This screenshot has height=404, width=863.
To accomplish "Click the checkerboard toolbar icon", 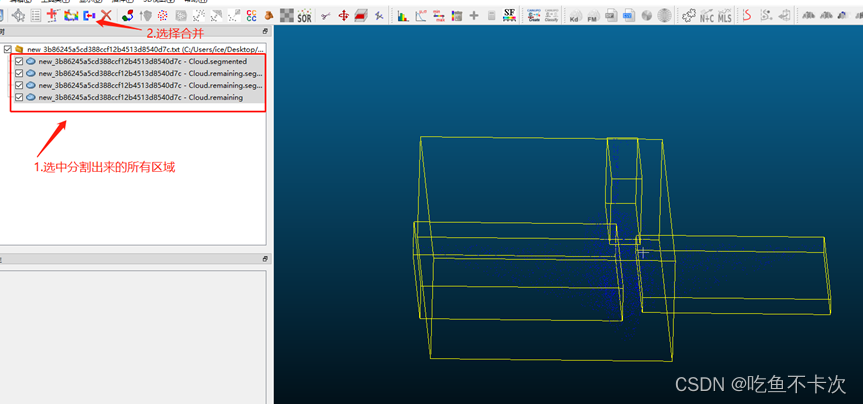I will [x=287, y=16].
